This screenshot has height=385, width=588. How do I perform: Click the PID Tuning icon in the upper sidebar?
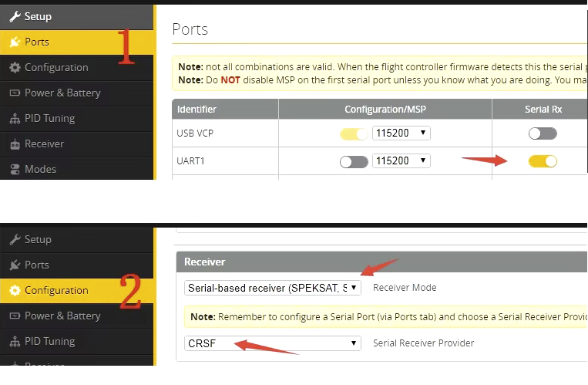pos(15,118)
